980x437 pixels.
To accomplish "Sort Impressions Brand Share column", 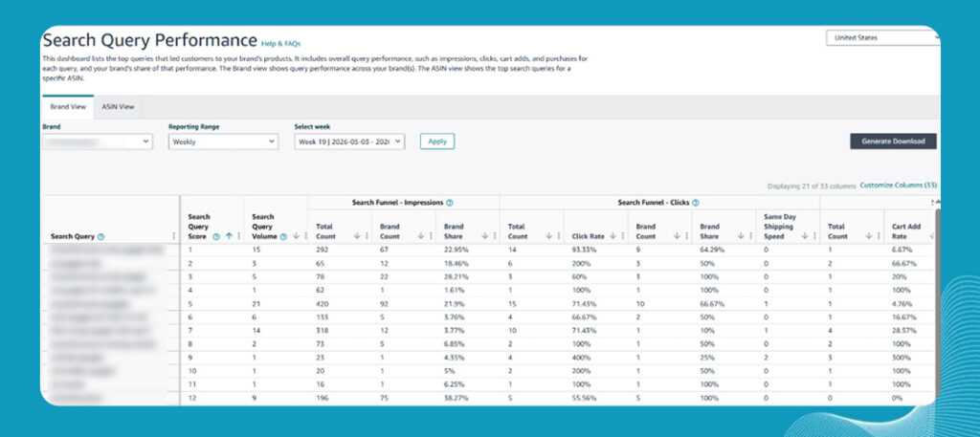I will [x=484, y=236].
